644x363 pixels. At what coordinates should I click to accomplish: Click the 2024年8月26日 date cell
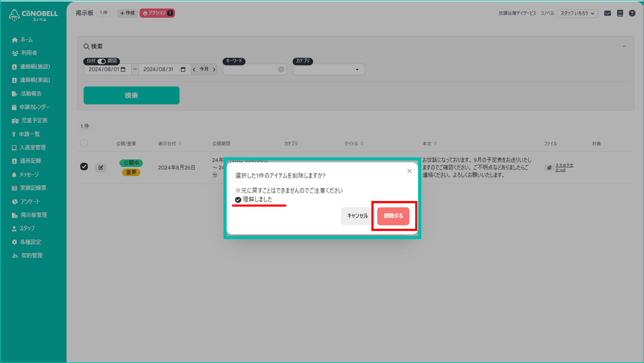[177, 168]
